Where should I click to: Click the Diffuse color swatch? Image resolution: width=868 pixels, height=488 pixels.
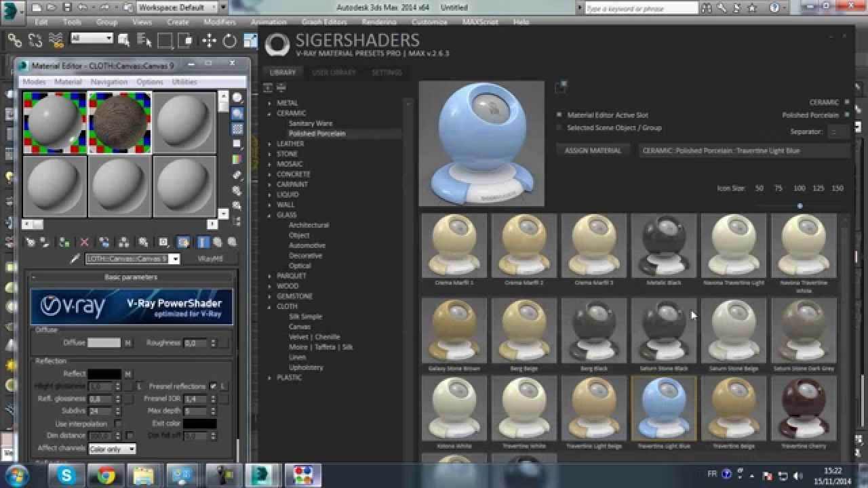pos(104,343)
